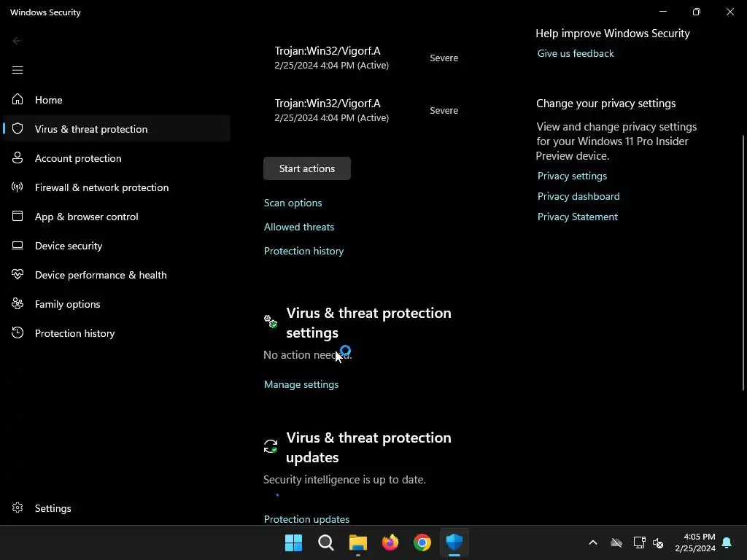Click the Account protection person icon

(18, 158)
